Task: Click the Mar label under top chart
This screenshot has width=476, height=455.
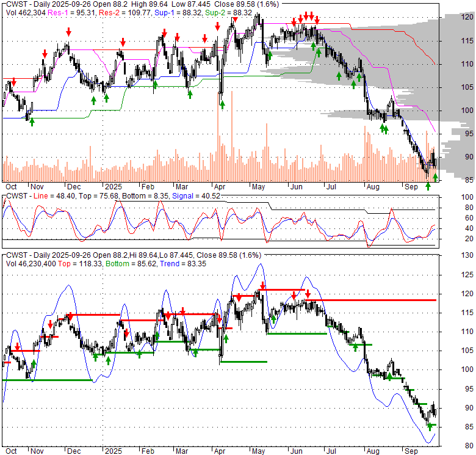Action: click(182, 187)
